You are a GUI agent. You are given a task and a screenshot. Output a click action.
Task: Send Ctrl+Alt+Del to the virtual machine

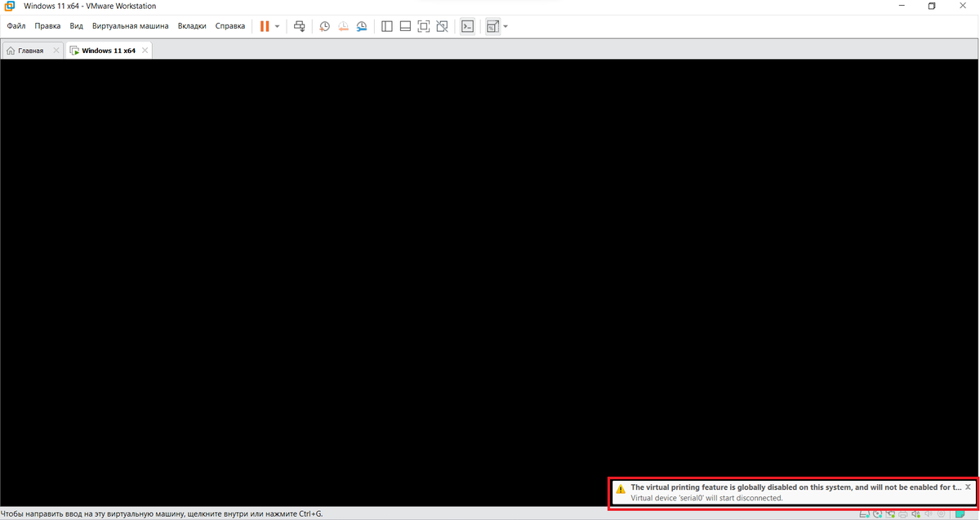click(300, 26)
